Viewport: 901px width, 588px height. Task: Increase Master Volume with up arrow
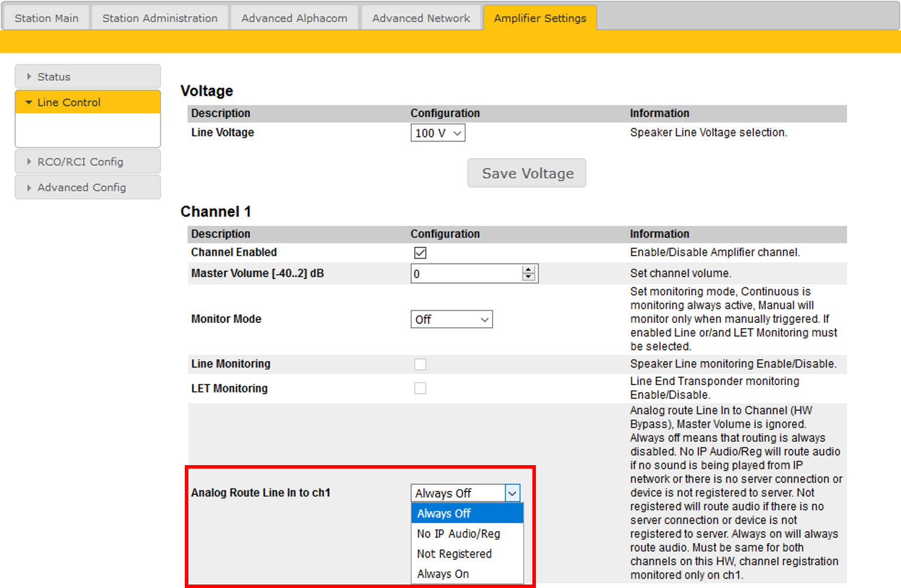529,270
